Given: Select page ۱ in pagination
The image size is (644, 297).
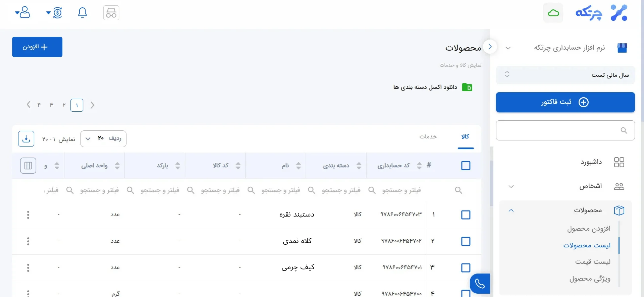Looking at the screenshot, I should tap(77, 105).
